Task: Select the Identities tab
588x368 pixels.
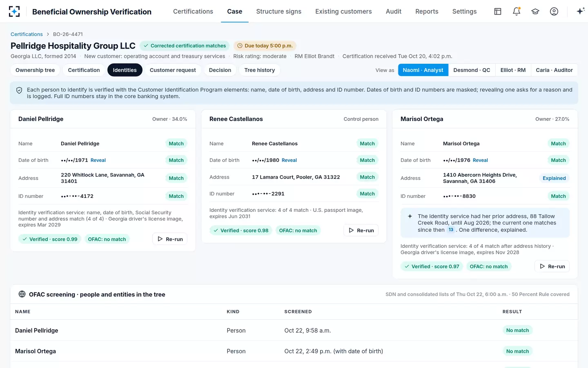Action: coord(125,70)
